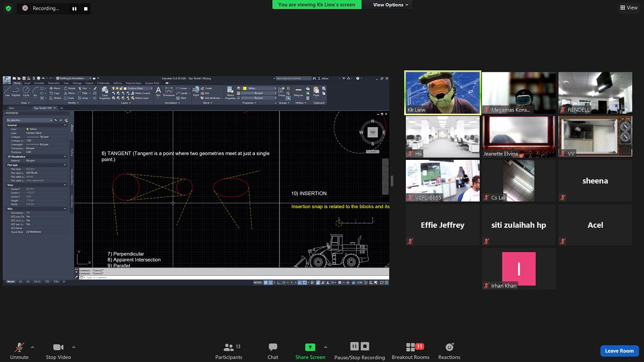Viewport: 644px width, 362px height.
Task: Select the Arc tool in AutoCAD ribbon
Action: point(35,92)
